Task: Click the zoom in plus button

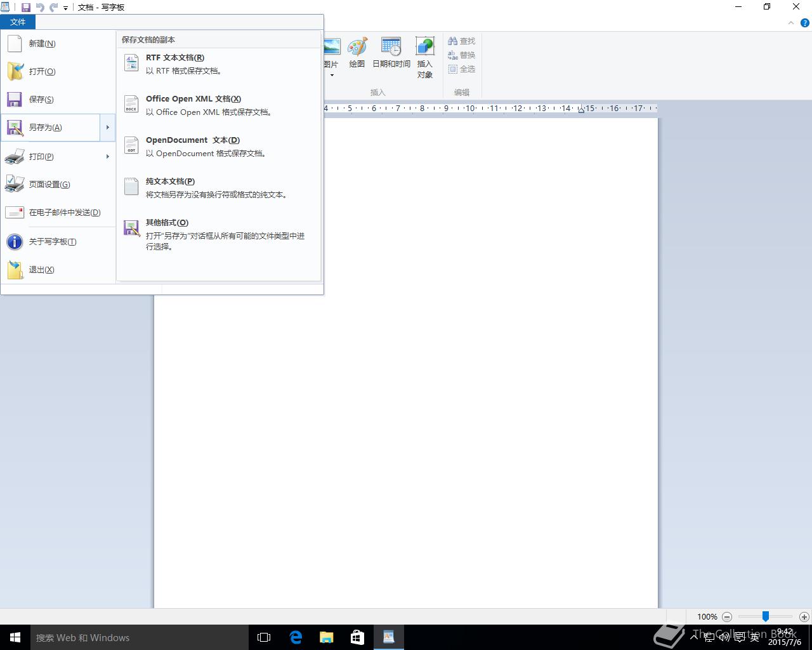Action: (804, 616)
